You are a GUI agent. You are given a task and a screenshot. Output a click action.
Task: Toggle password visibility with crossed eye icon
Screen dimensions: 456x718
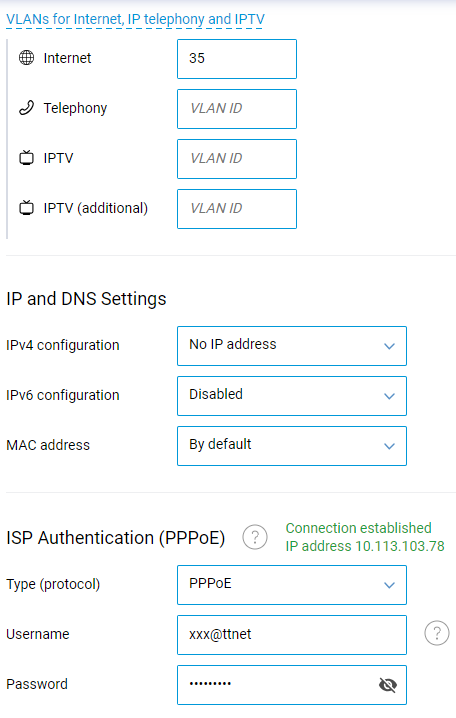[x=388, y=685]
